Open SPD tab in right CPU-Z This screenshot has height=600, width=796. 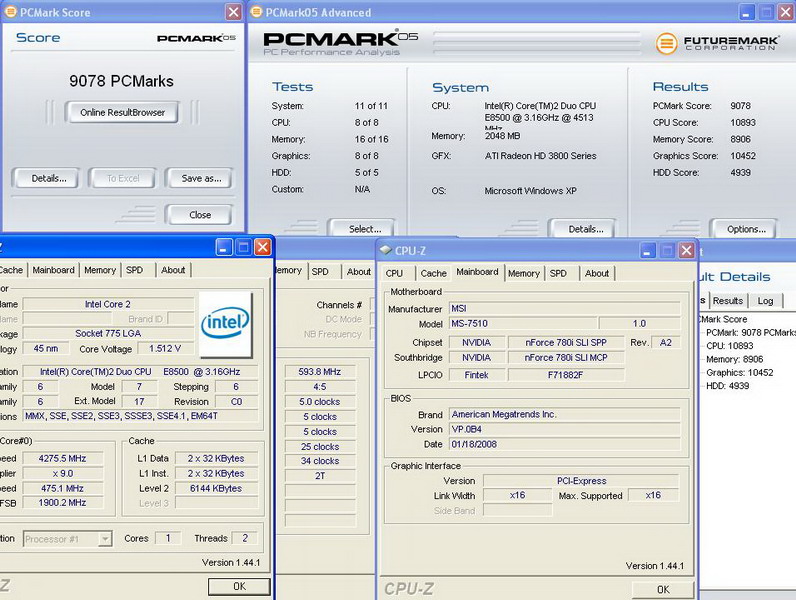pyautogui.click(x=558, y=273)
